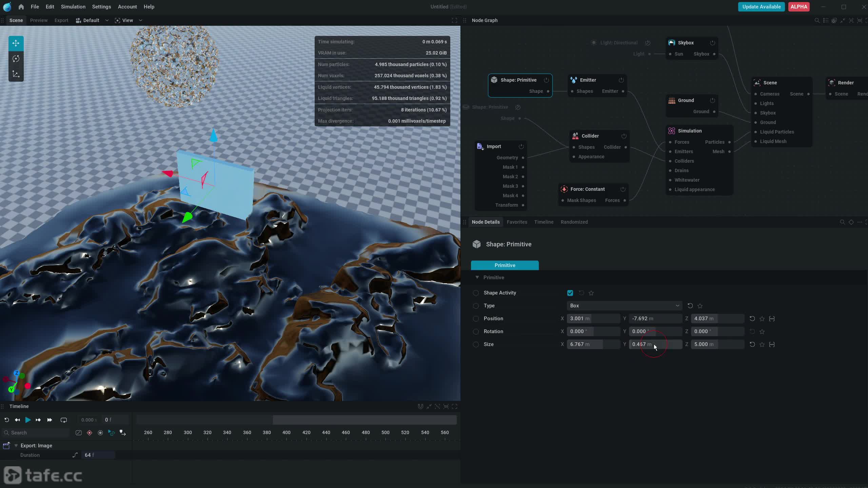Toggle the Size keyframe circle

[476, 344]
